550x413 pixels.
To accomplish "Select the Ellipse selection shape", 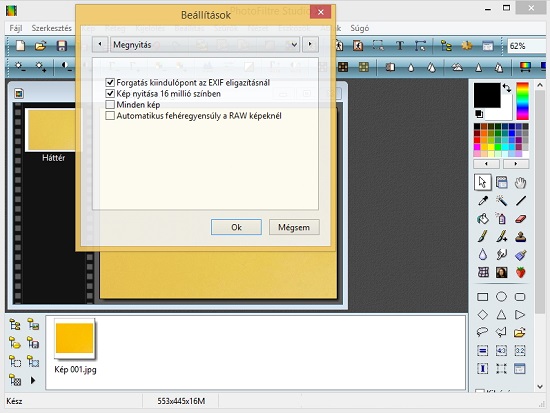I will click(501, 297).
